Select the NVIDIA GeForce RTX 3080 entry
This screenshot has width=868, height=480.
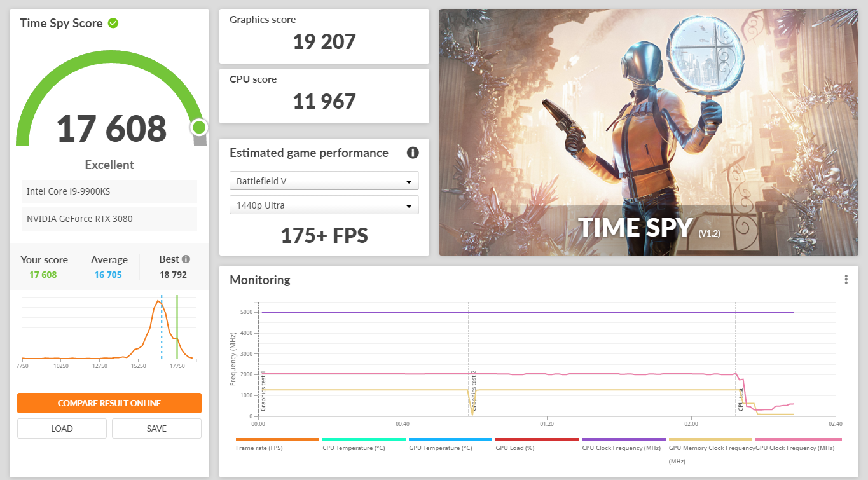point(109,219)
